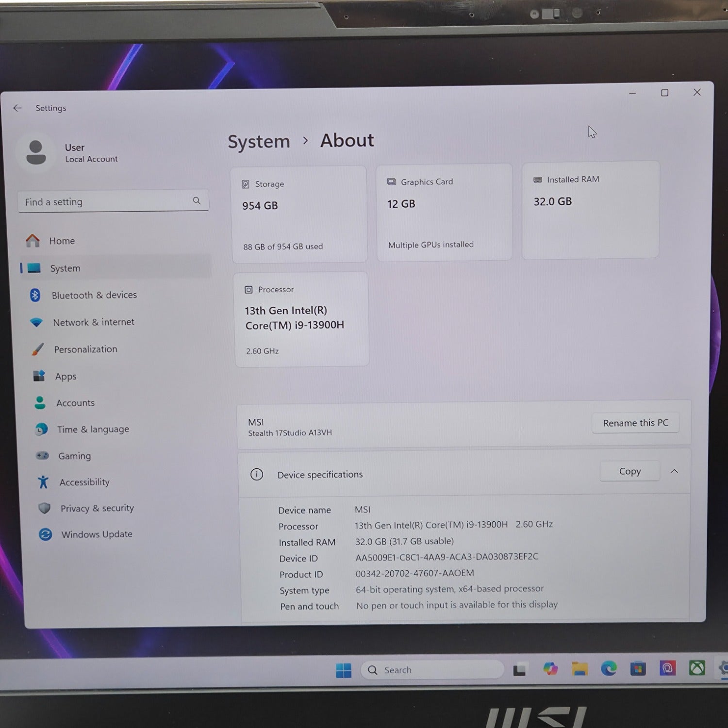The image size is (728, 728).
Task: Open Personalization settings
Action: 85,349
